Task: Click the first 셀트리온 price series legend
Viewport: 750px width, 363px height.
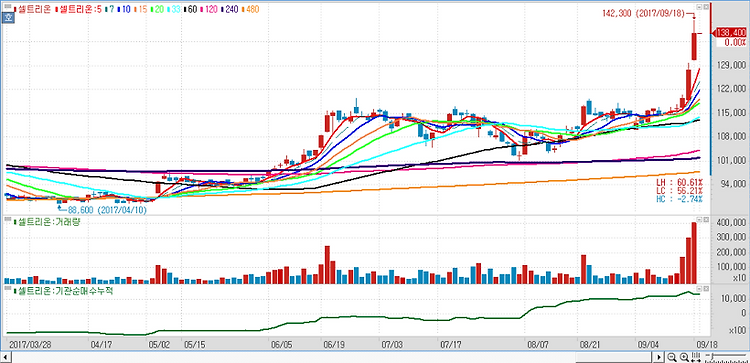Action: pos(32,9)
